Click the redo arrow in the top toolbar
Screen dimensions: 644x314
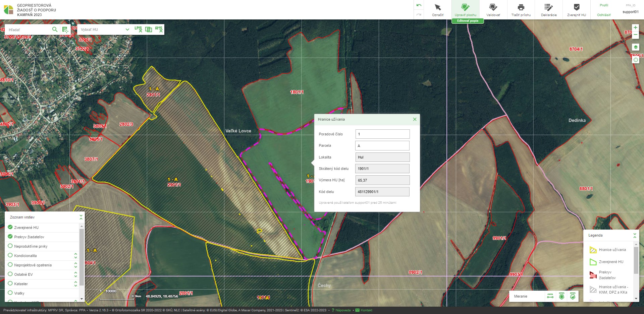419,14
